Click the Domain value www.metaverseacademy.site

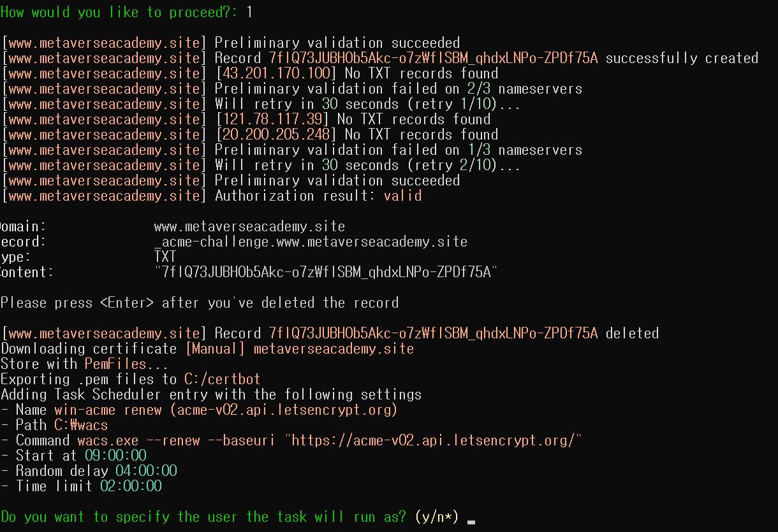point(249,226)
